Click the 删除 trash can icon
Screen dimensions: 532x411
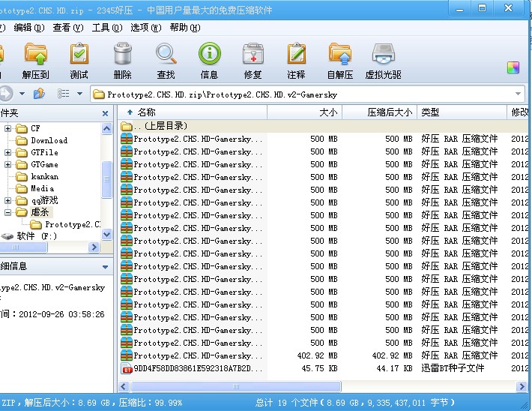122,54
